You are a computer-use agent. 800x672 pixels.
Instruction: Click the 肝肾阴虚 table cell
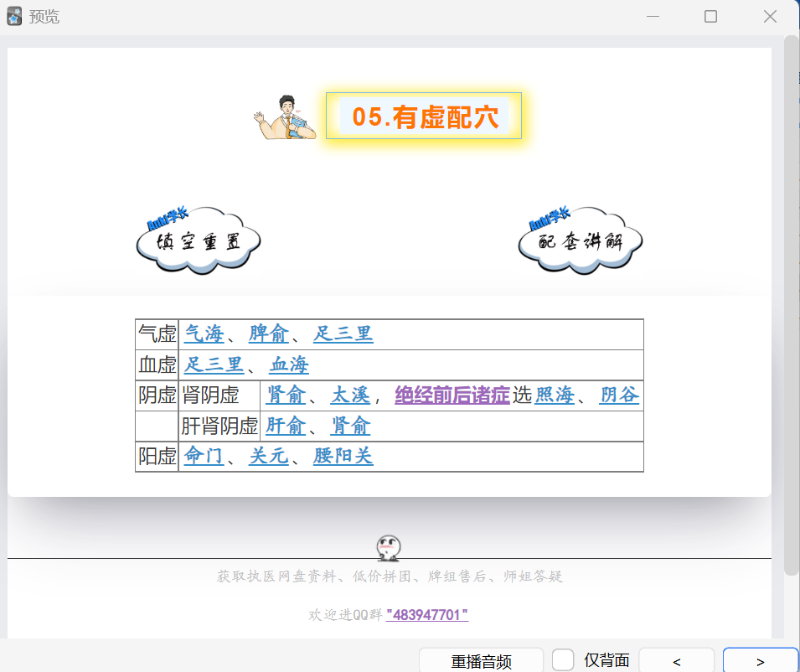pos(219,426)
